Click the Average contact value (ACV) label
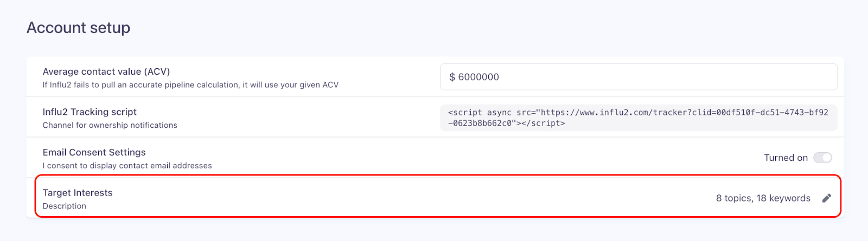 click(106, 71)
